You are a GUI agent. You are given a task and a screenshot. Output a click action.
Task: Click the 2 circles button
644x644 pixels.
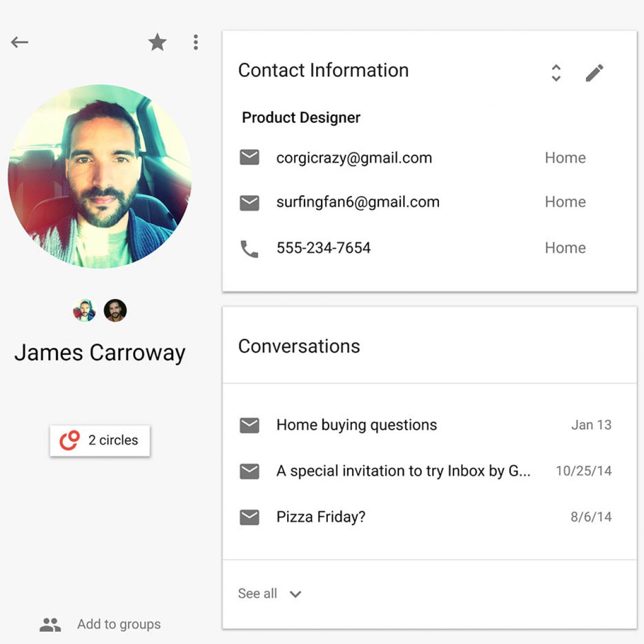100,441
